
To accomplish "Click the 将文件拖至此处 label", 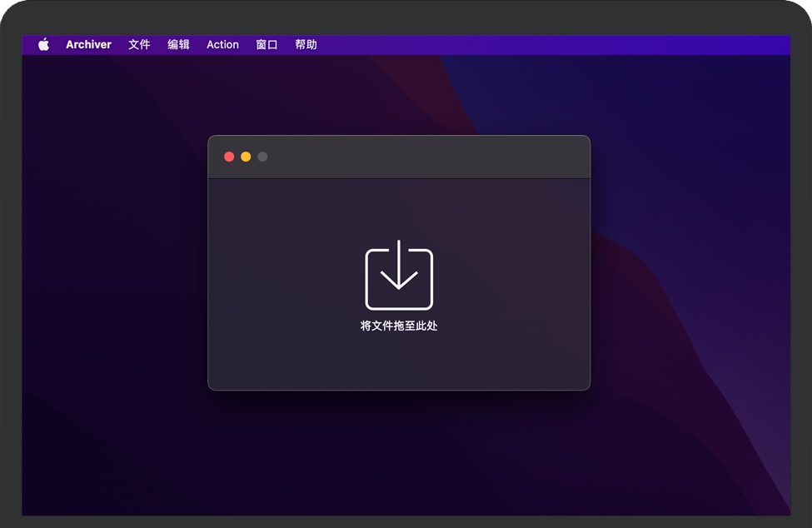I will [x=399, y=326].
